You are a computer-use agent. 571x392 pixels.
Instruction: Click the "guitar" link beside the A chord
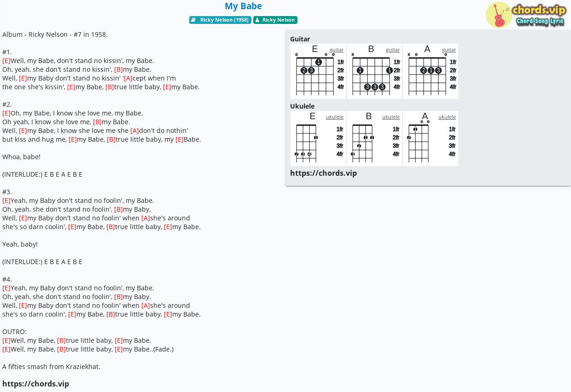pos(449,50)
